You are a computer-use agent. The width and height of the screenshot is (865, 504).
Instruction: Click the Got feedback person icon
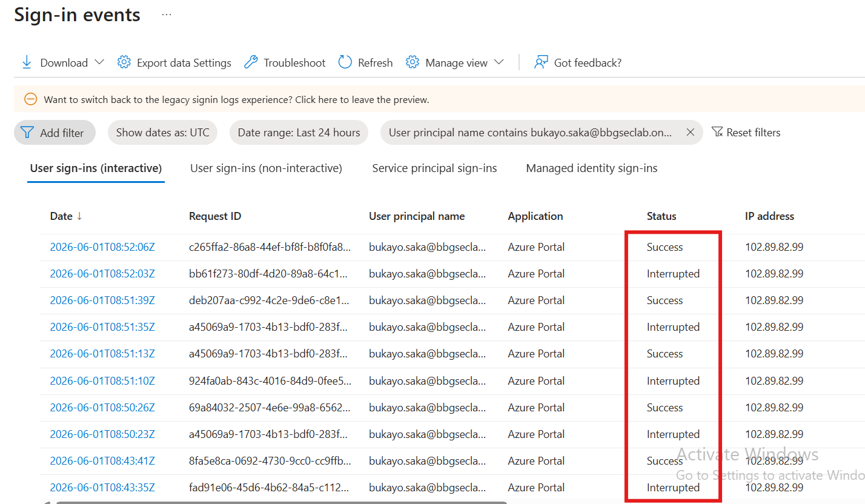click(541, 62)
